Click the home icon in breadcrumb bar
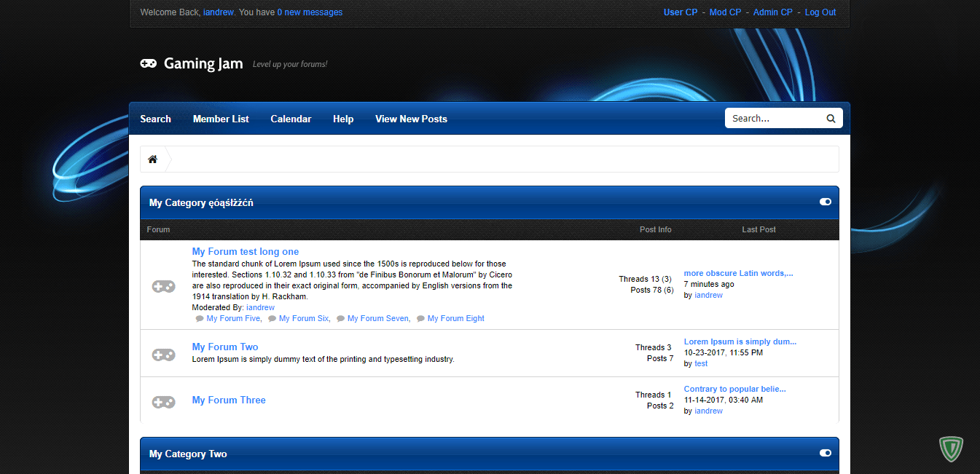Viewport: 980px width, 474px height. pos(152,159)
